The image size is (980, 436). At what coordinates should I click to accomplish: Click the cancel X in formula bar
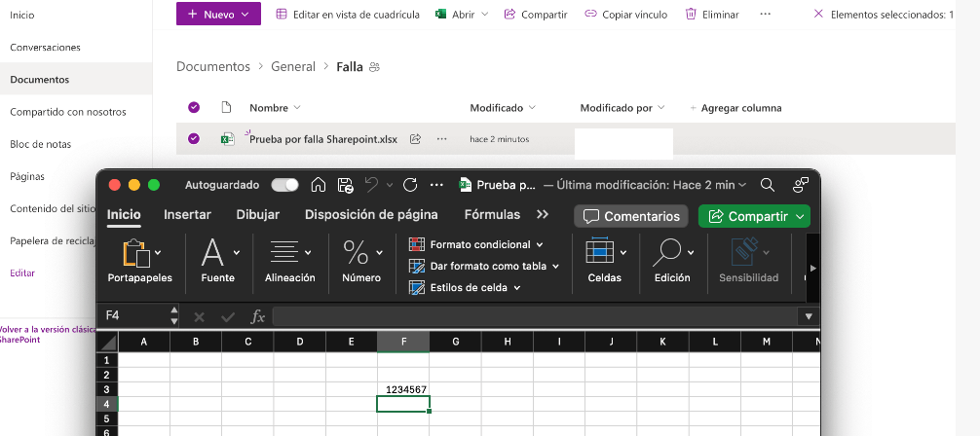tap(200, 316)
